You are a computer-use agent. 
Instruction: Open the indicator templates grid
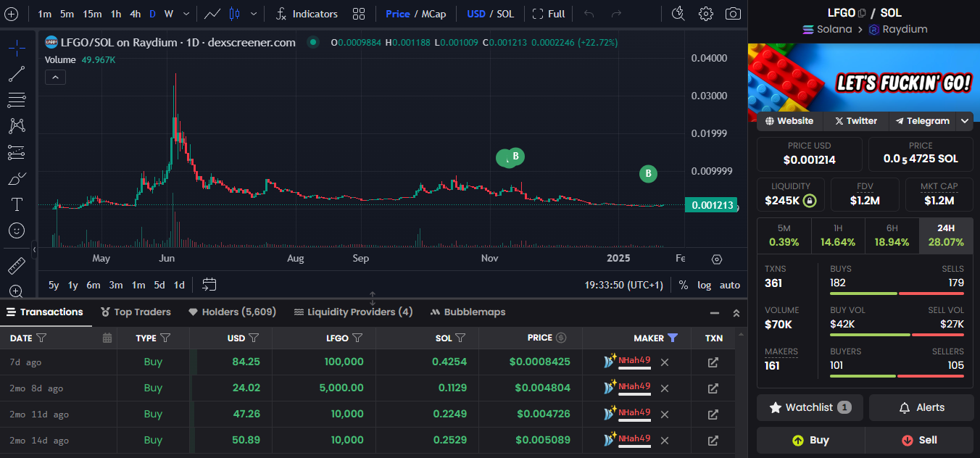[x=359, y=14]
